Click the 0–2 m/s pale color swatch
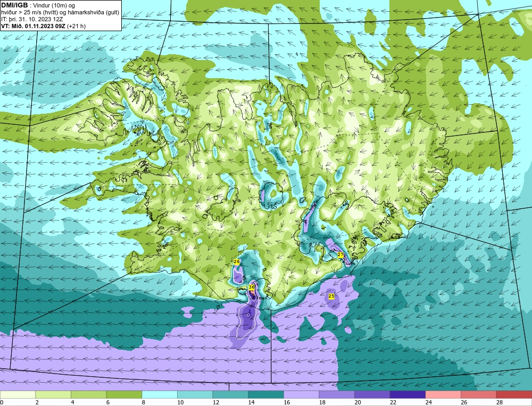Viewport: 532px width, 406px height. click(18, 395)
